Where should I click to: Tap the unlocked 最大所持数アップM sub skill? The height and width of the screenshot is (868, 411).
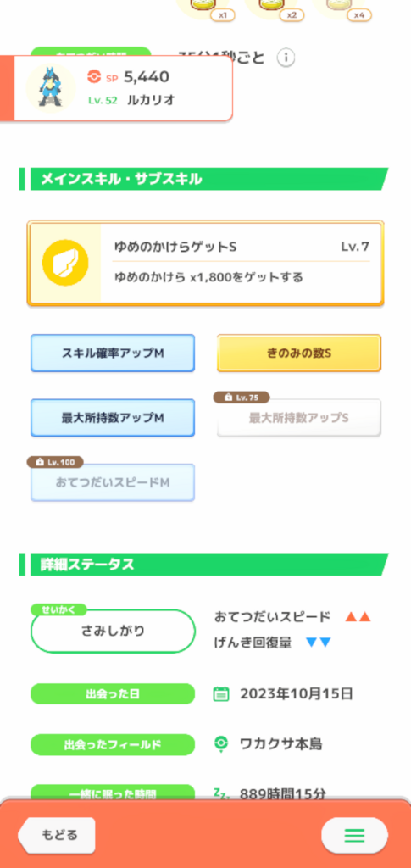coord(113,418)
